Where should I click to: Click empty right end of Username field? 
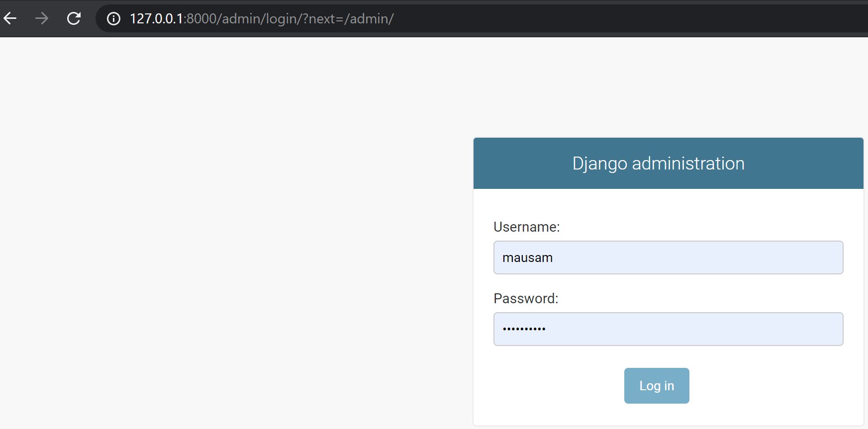coord(816,257)
